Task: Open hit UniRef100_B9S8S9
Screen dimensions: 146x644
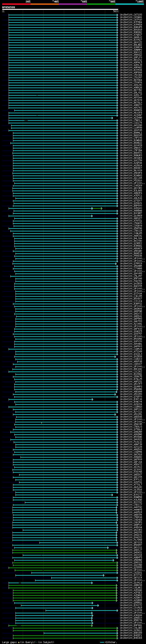Action: [131, 30]
